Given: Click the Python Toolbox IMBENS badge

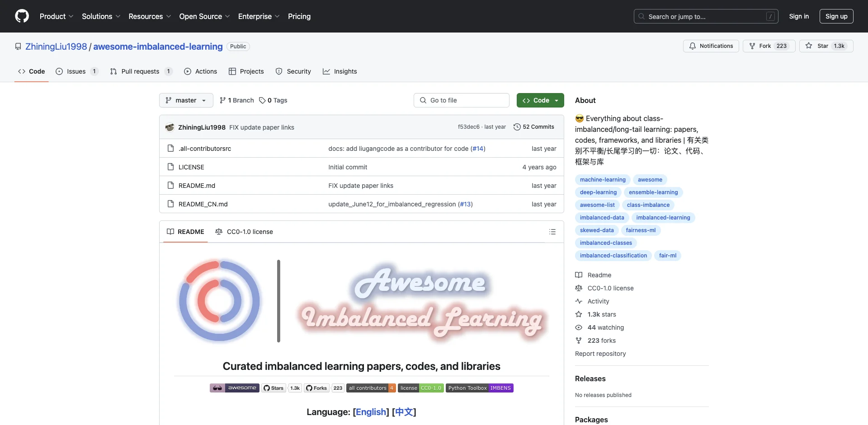Looking at the screenshot, I should 480,388.
